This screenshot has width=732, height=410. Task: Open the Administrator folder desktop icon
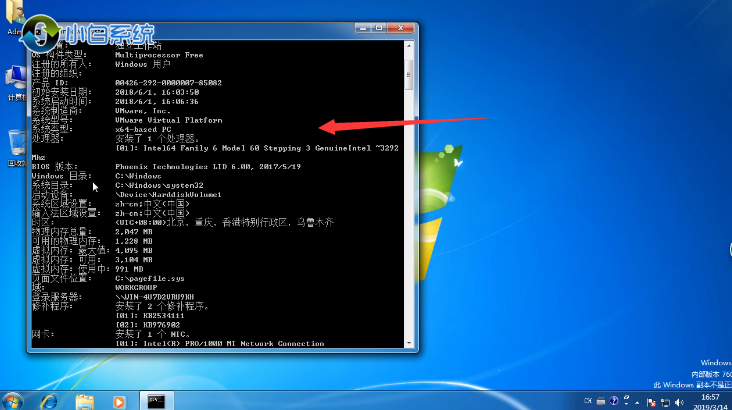[x=17, y=20]
